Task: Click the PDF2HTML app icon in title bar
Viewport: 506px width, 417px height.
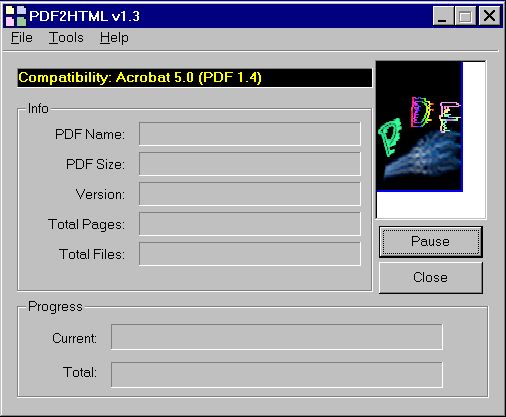Action: 16,16
